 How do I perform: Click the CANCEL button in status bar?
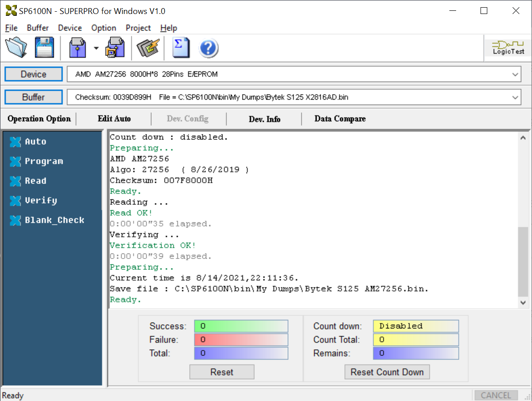[x=496, y=395]
